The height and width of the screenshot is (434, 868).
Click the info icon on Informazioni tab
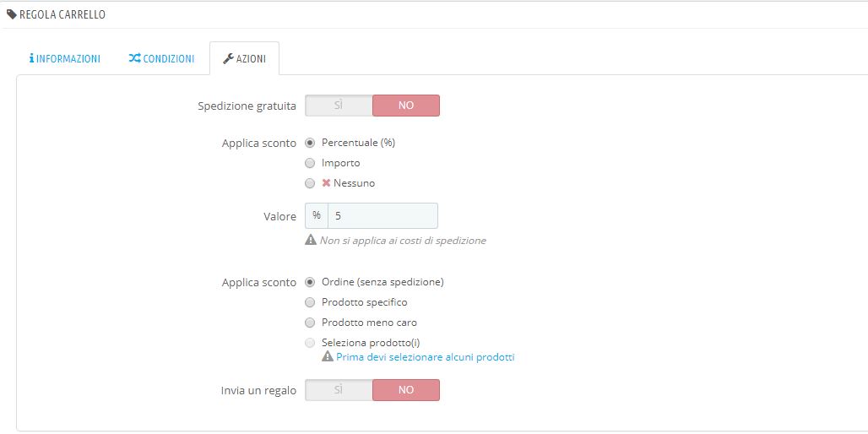click(x=31, y=59)
